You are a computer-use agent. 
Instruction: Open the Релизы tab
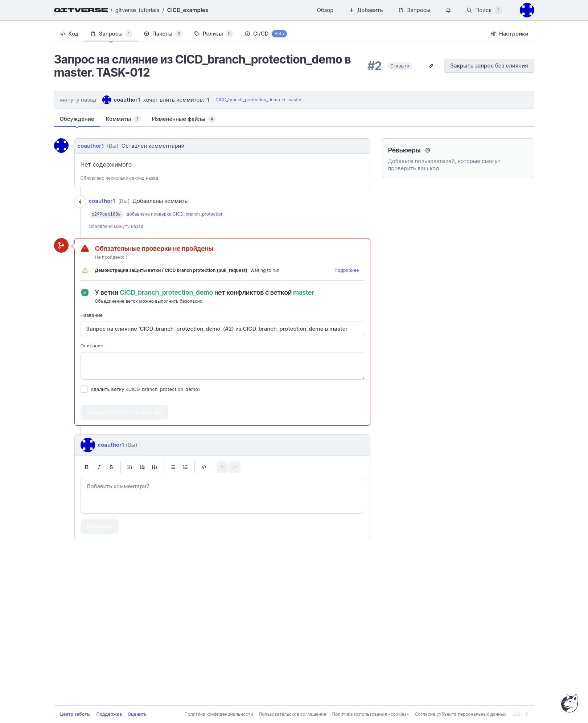pyautogui.click(x=213, y=34)
